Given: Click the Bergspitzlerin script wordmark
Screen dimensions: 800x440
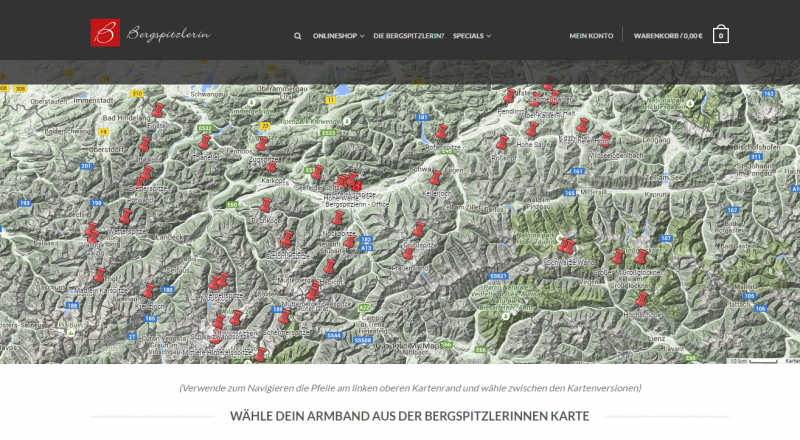Looking at the screenshot, I should coord(168,34).
